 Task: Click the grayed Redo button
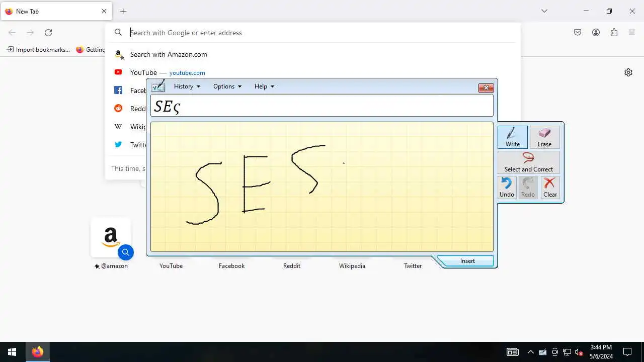pyautogui.click(x=528, y=187)
